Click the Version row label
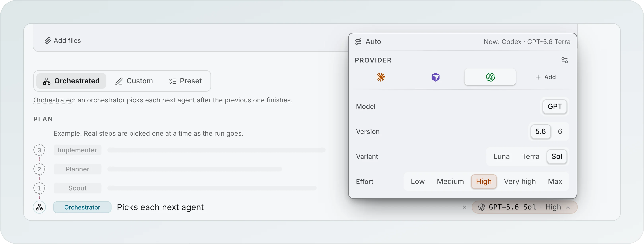The image size is (644, 244). (x=368, y=132)
